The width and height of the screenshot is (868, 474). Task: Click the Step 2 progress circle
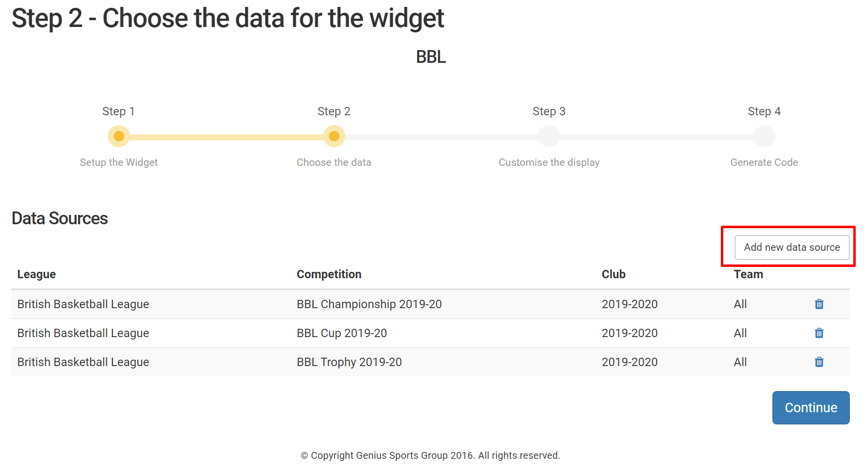[334, 136]
